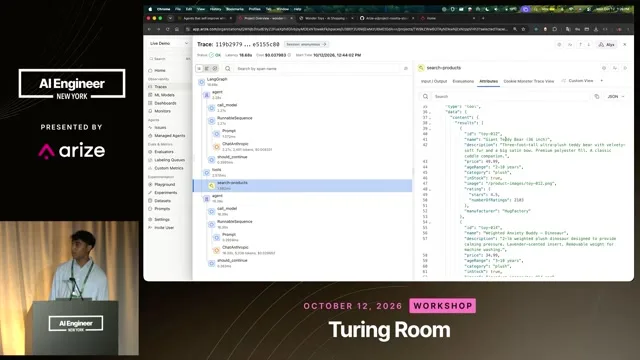Go to Managed Agents

click(169, 136)
